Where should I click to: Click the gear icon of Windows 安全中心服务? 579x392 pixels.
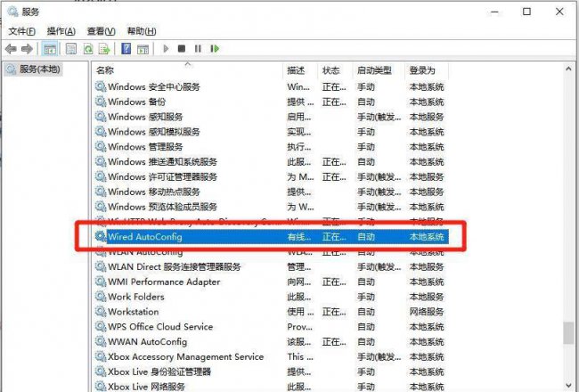coord(101,86)
